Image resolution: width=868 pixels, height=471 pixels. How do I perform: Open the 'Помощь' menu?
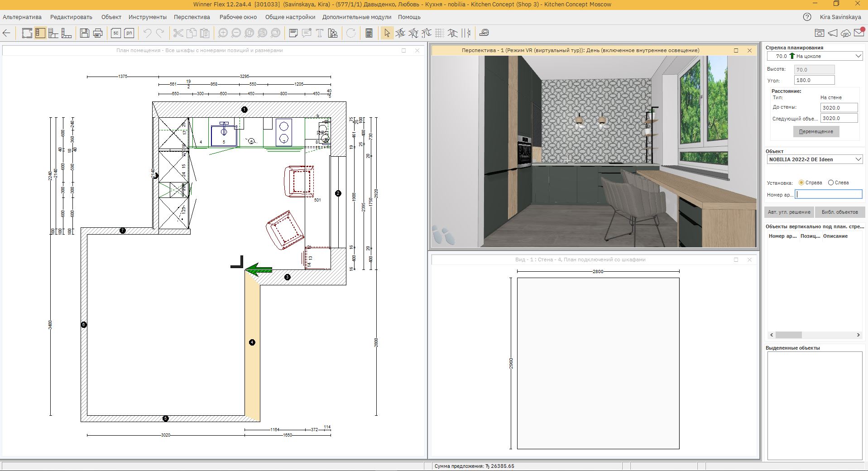[409, 17]
